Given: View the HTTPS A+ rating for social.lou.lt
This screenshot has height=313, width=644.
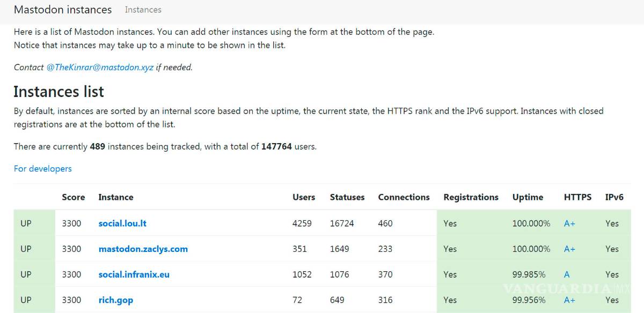Looking at the screenshot, I should point(569,223).
